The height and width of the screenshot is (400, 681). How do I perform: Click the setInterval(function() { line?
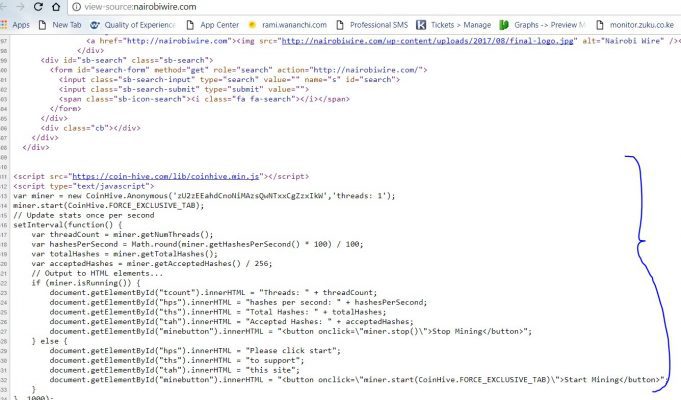coord(68,225)
